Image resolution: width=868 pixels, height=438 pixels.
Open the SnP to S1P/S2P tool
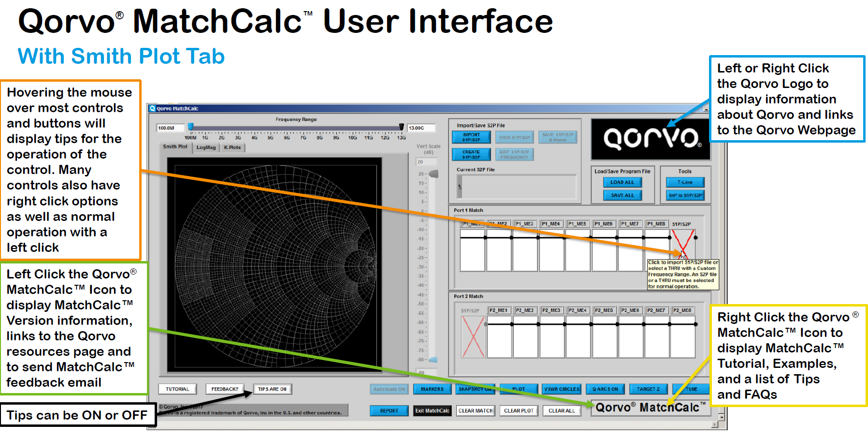point(685,195)
